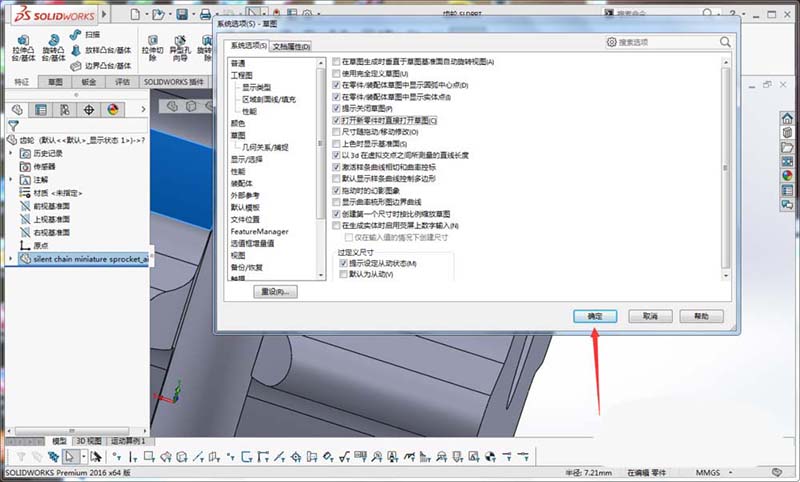This screenshot has width=800, height=482.
Task: Click the Extruded Cut (拉伸切除) icon
Action: click(x=152, y=40)
